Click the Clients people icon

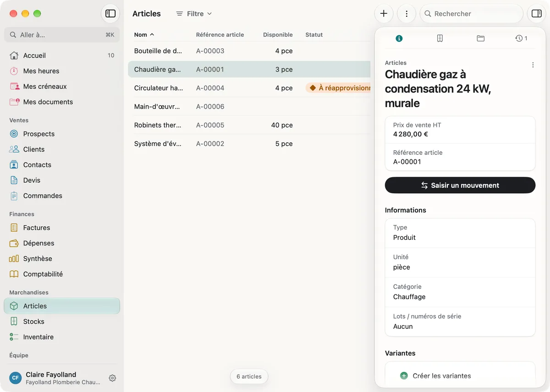[x=14, y=149]
